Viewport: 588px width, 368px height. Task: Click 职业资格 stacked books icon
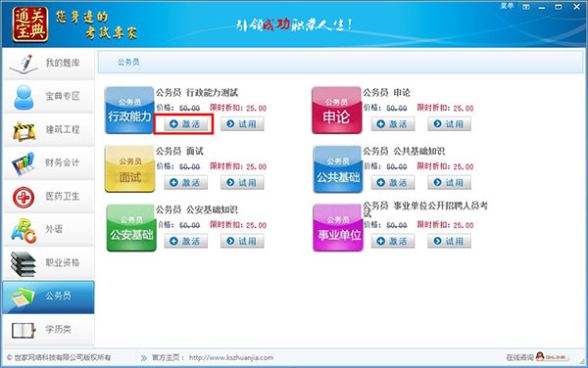[24, 264]
